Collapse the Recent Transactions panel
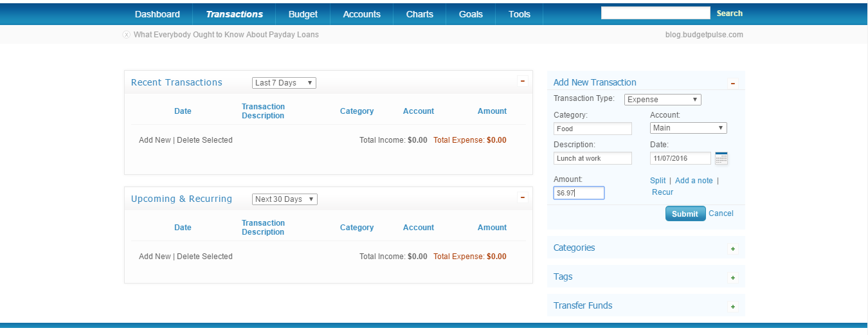868x335 pixels. [522, 82]
